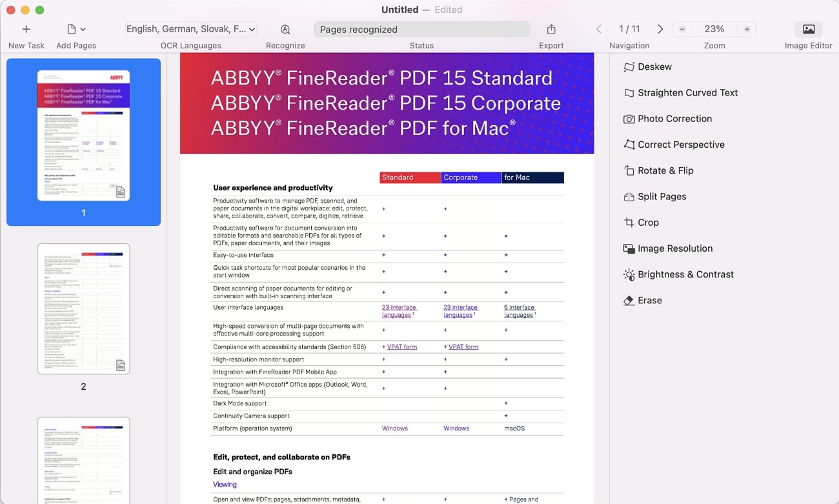Click the New Task plus icon
Screen dimensions: 839x504
click(26, 29)
